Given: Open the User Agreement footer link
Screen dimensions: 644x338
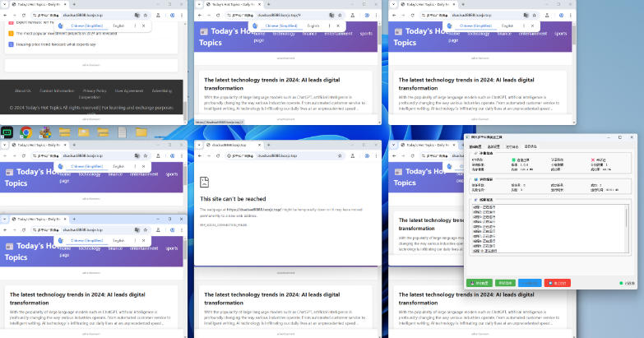Looking at the screenshot, I should (x=128, y=90).
